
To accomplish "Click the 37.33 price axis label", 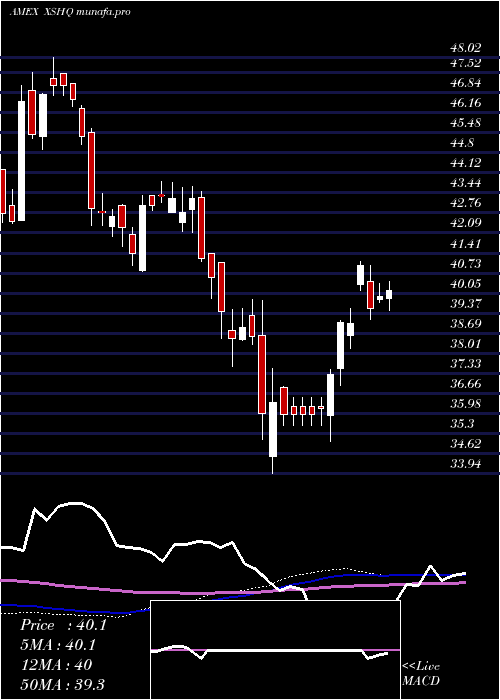I will [466, 364].
